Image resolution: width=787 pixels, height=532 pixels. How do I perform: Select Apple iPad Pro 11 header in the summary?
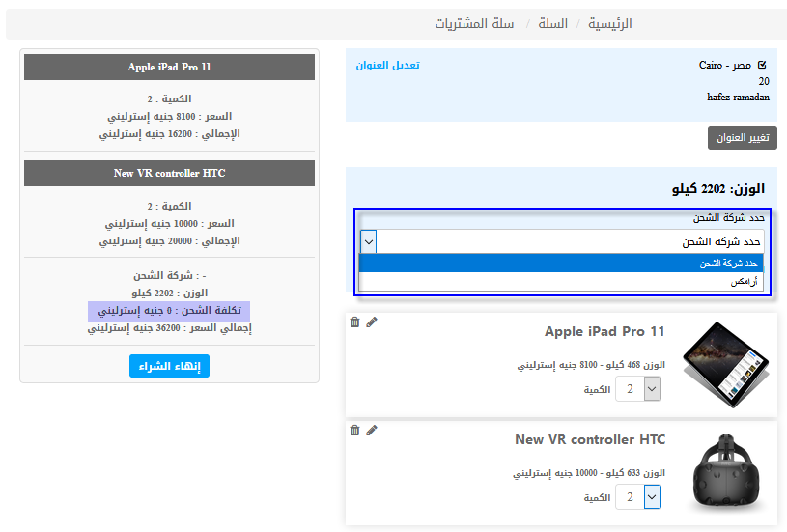click(x=169, y=68)
